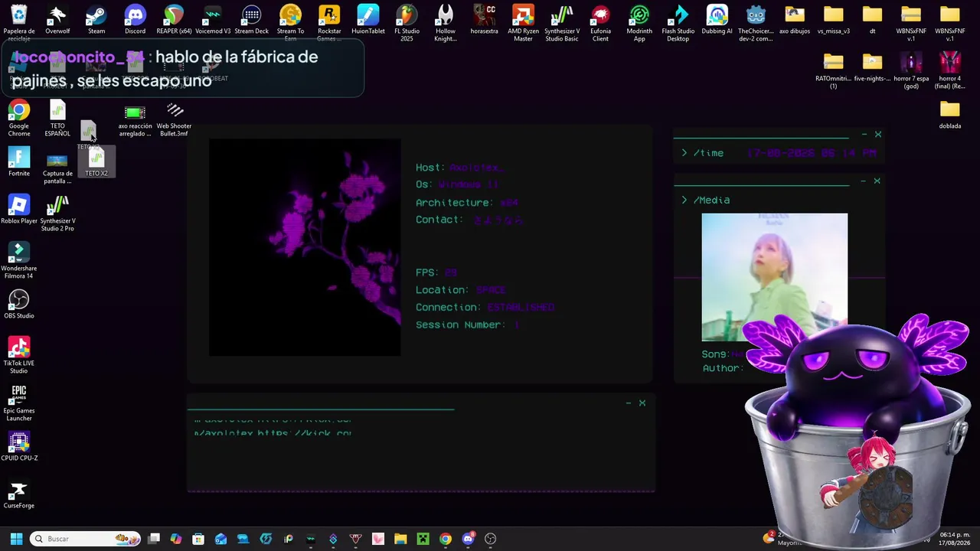Click the /Media album cover art
The height and width of the screenshot is (551, 980).
775,277
